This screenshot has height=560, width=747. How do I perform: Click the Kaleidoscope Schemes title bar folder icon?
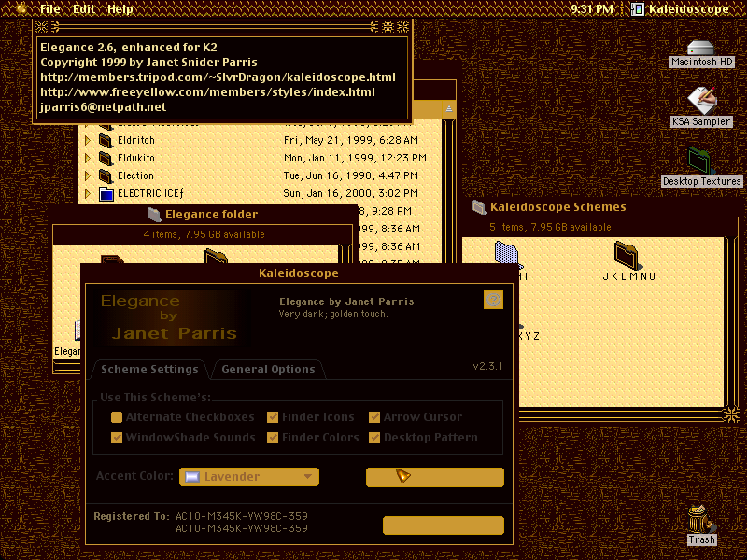pos(479,207)
